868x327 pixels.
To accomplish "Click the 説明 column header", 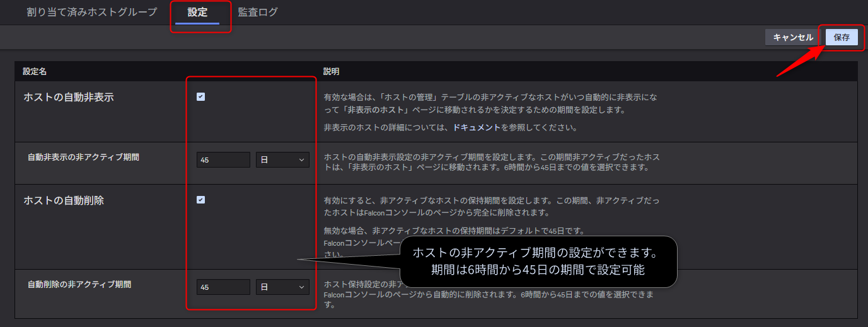I will pyautogui.click(x=331, y=71).
